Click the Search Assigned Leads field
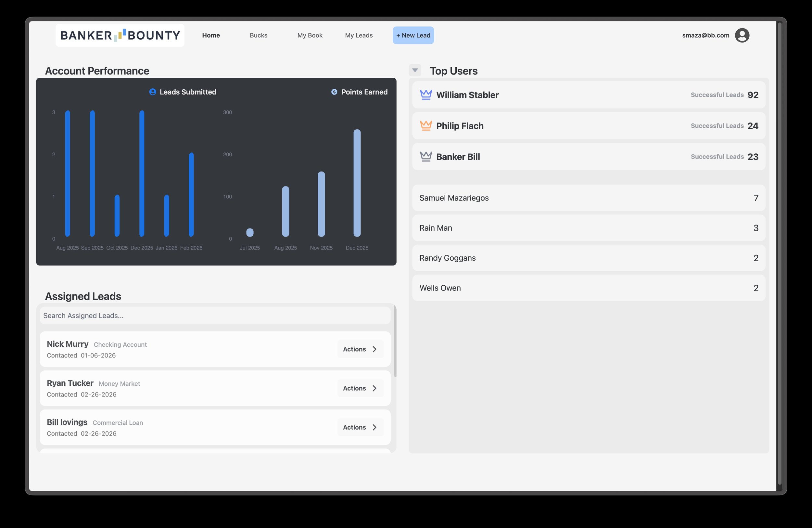812x528 pixels. (x=215, y=316)
